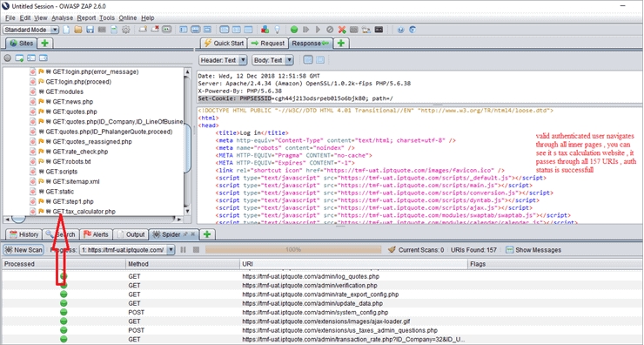Click the Manage Add-ons colored blocks icon
The width and height of the screenshot is (644, 345).
[265, 30]
